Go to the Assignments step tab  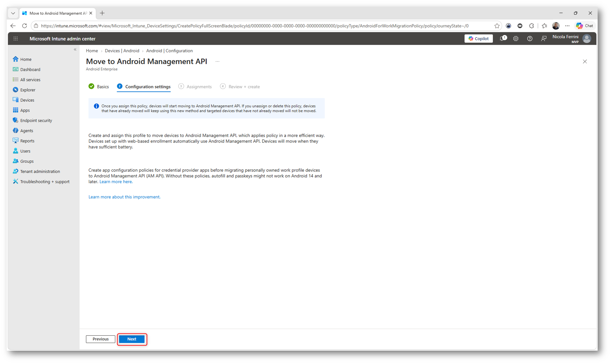195,87
